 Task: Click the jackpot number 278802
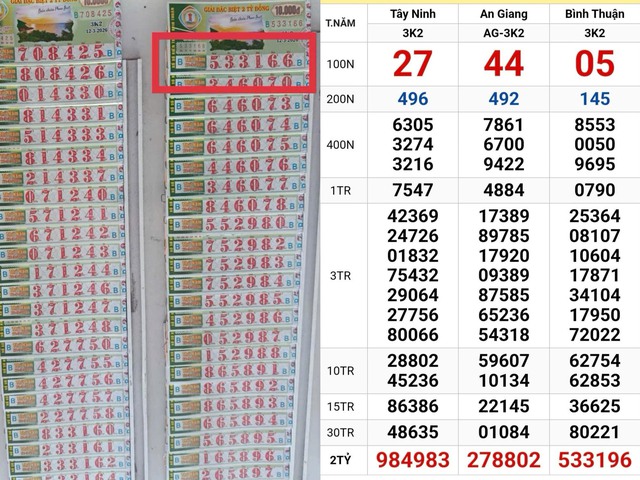point(504,460)
